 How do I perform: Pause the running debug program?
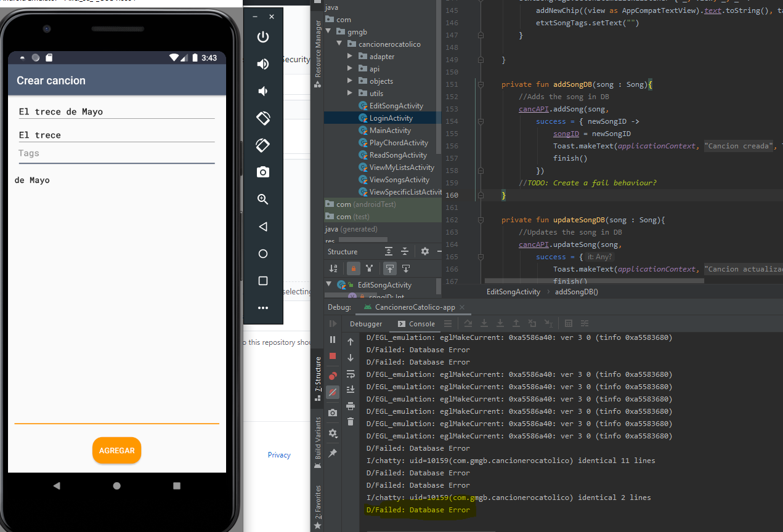coord(333,339)
